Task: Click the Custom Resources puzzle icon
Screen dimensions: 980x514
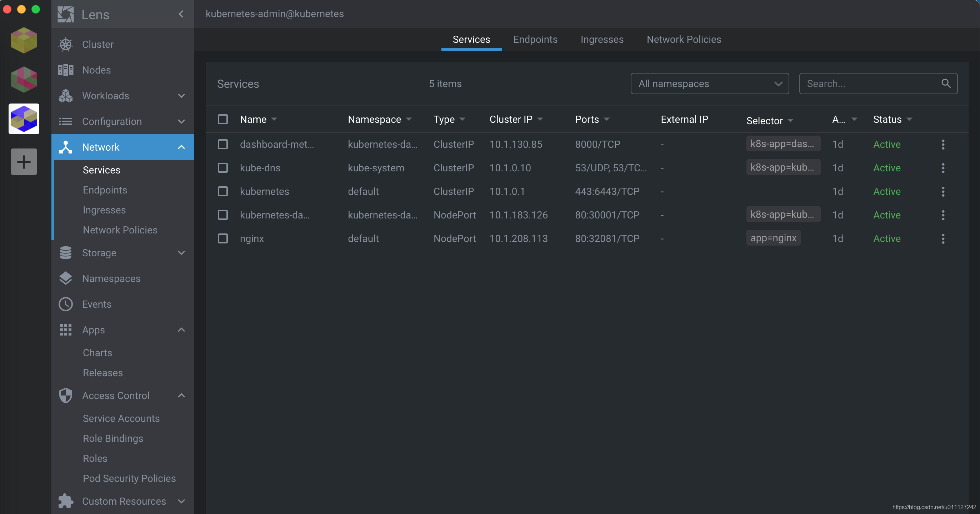Action: pos(65,501)
